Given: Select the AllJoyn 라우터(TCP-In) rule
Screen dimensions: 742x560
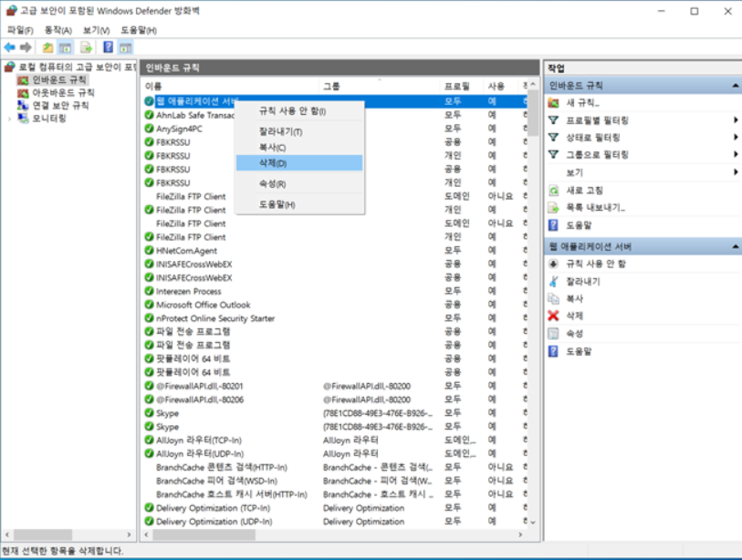Looking at the screenshot, I should pos(335,440).
